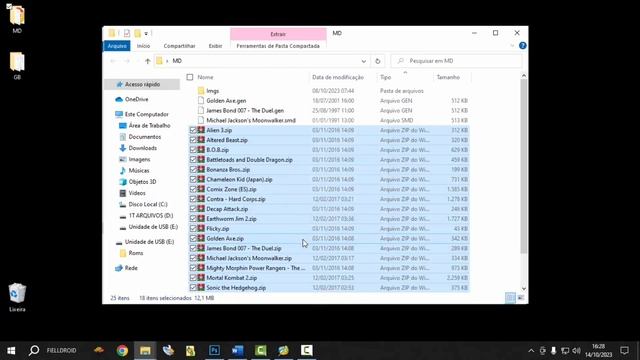Screen dimensions: 640x360
Task: Select Rede in navigation pane
Action: click(131, 268)
